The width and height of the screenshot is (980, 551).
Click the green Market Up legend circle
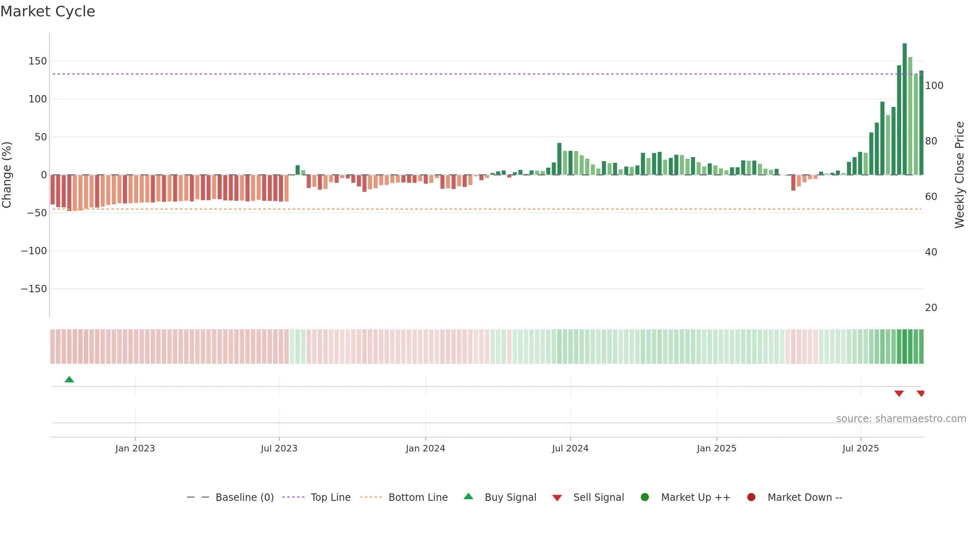point(645,497)
